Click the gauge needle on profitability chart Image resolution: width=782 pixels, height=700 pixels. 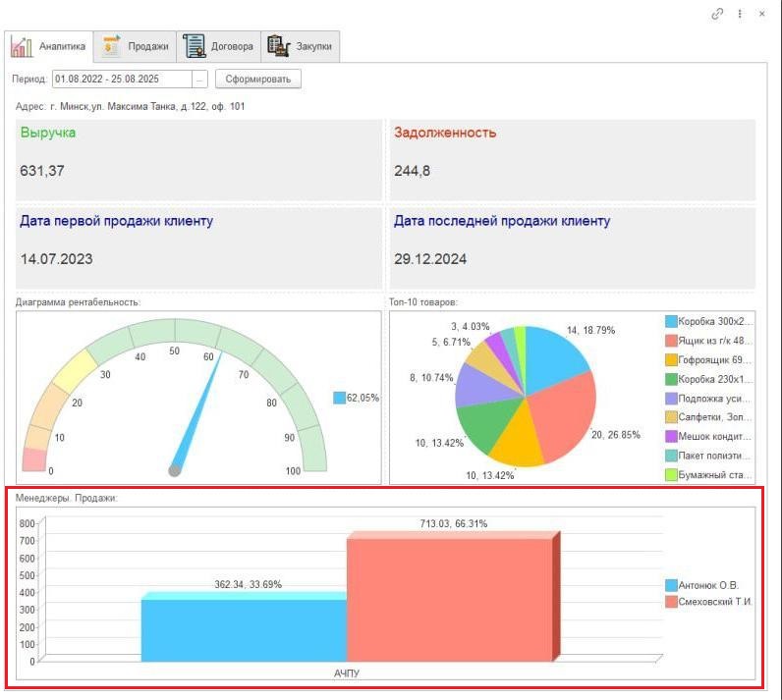pos(196,412)
